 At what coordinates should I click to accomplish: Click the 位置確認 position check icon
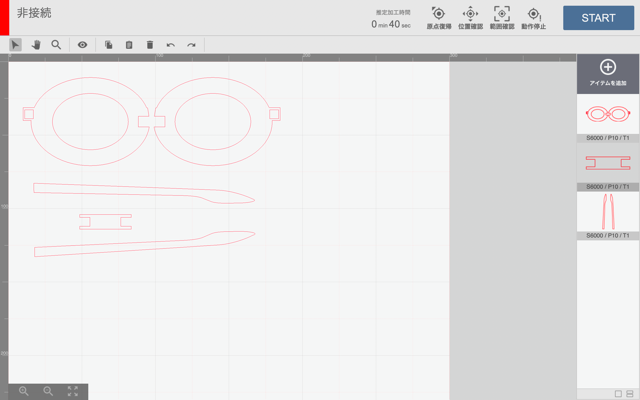click(x=470, y=18)
